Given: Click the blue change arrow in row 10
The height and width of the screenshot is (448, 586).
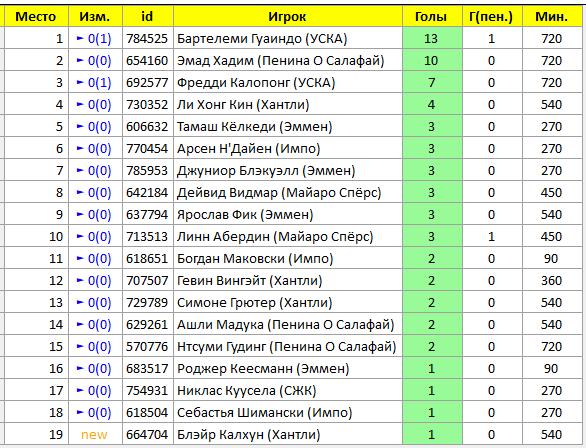Looking at the screenshot, I should point(80,237).
